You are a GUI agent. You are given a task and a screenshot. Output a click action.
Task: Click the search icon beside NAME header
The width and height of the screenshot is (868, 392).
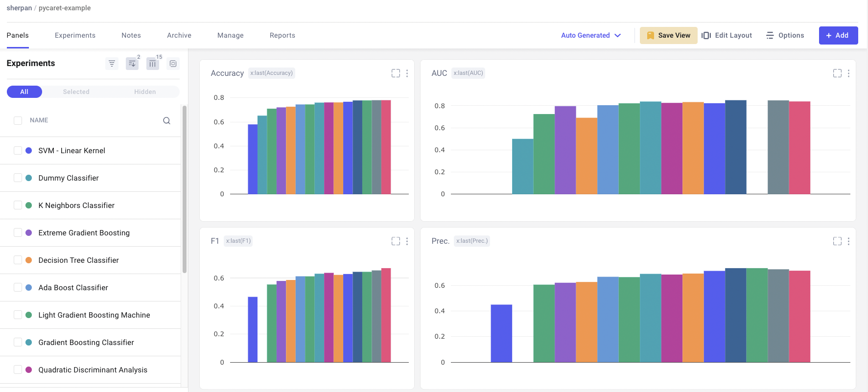click(x=166, y=120)
